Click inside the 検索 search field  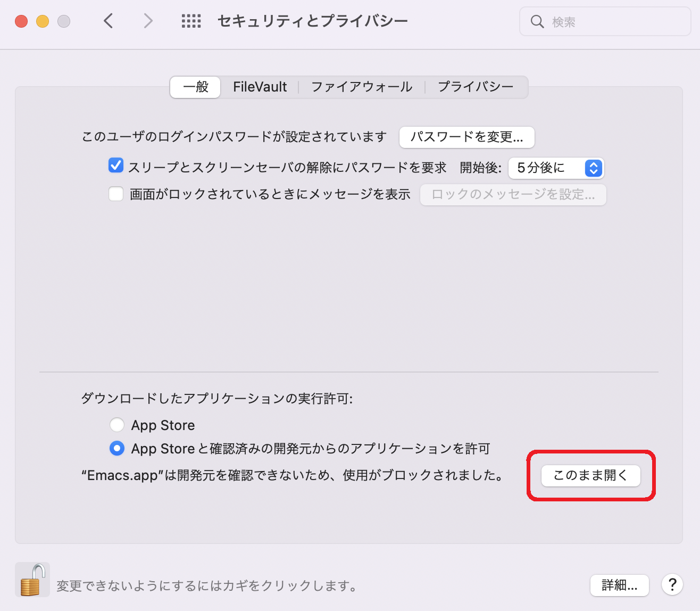point(612,22)
